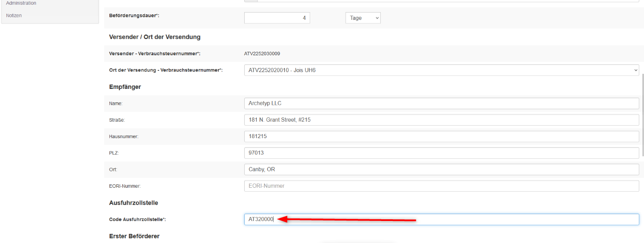The height and width of the screenshot is (243, 644).
Task: Open Notizen in the sidebar
Action: pos(14,16)
